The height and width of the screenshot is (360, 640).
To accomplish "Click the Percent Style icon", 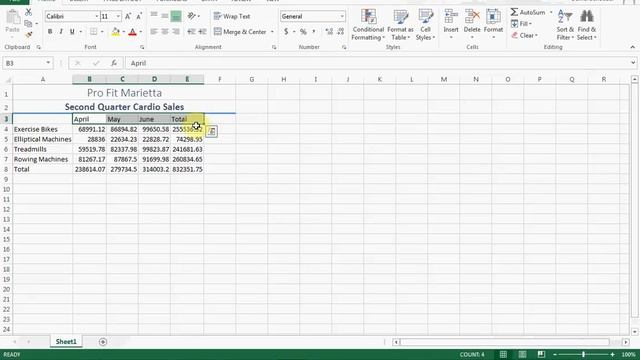I will pyautogui.click(x=303, y=31).
